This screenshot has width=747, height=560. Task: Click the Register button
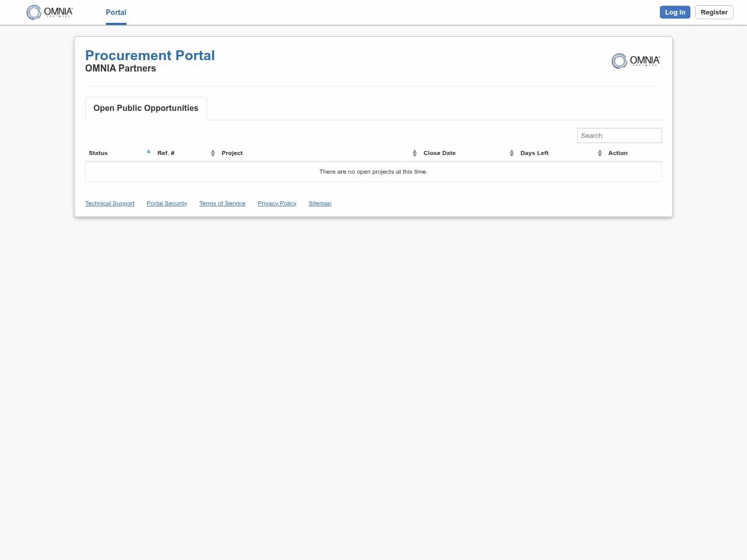(714, 12)
